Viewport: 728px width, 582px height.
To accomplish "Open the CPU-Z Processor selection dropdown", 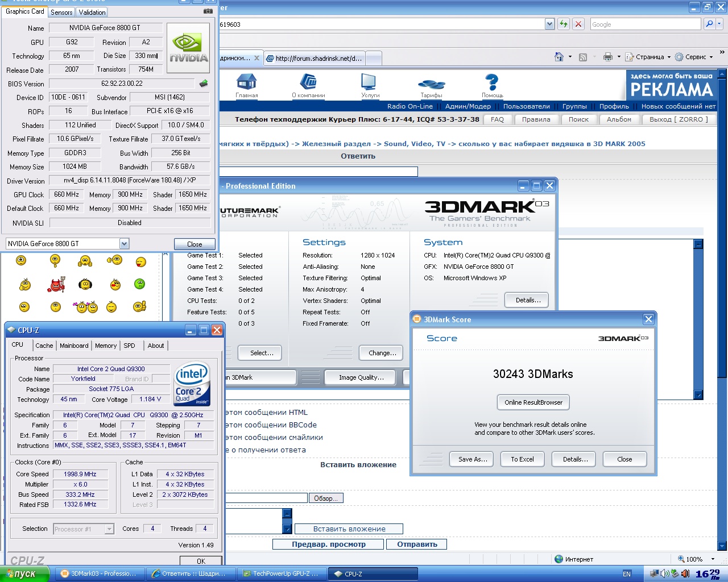I will coord(109,529).
